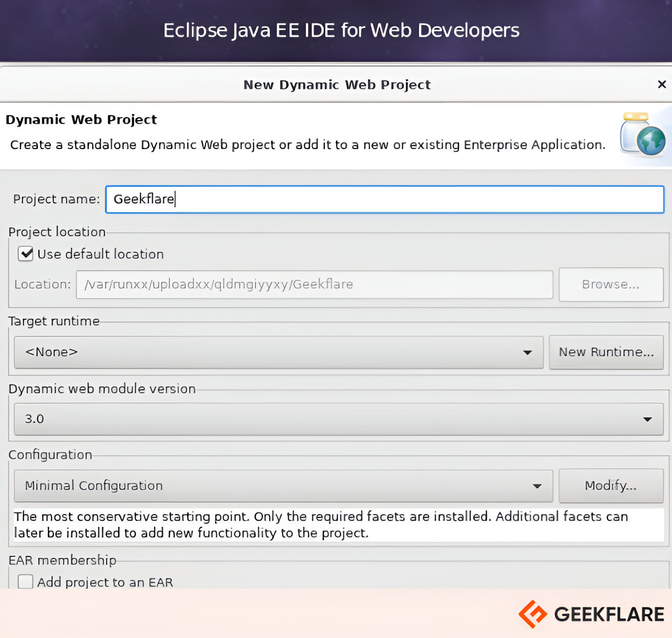The height and width of the screenshot is (638, 672).
Task: Enable Add project to an EAR checkbox
Action: point(26,582)
